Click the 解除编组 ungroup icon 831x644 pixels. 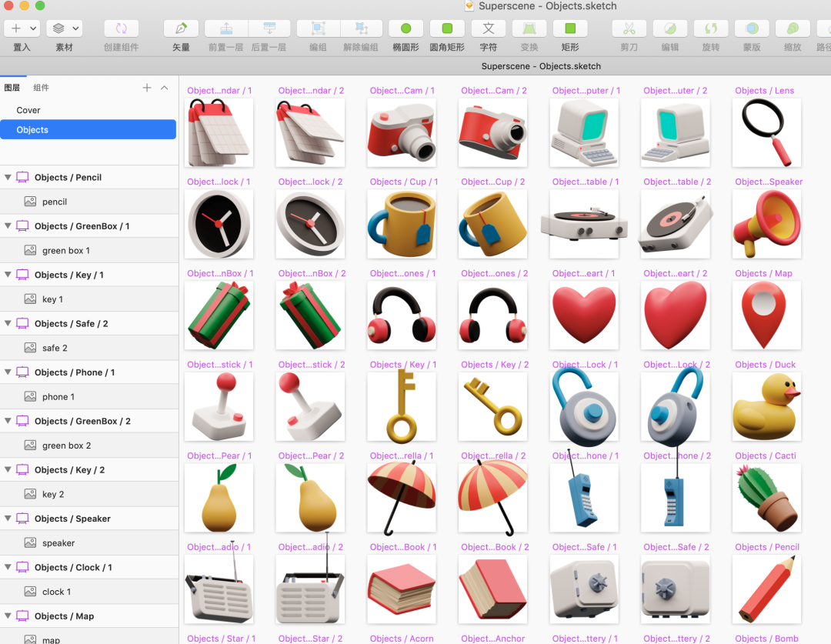[361, 28]
